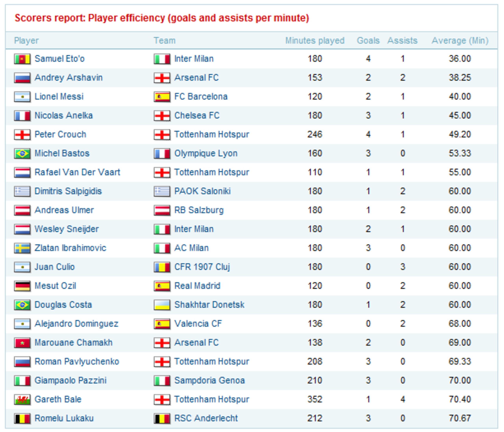Click the 49.20 average for Peter Crouch
The width and height of the screenshot is (504, 432).
[x=460, y=134]
